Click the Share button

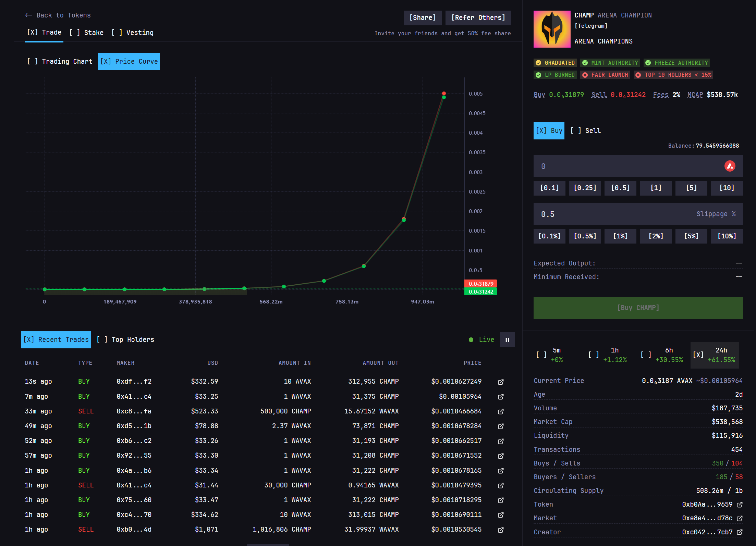pos(422,18)
